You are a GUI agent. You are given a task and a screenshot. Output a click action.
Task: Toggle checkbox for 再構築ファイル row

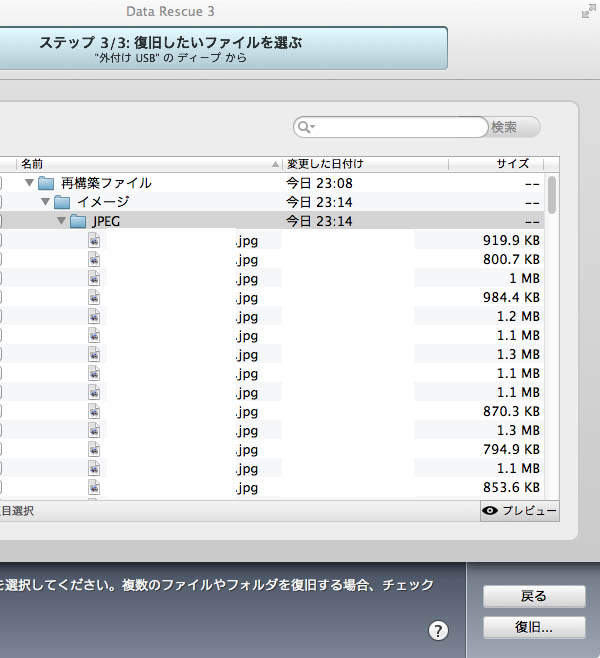click(x=1, y=183)
